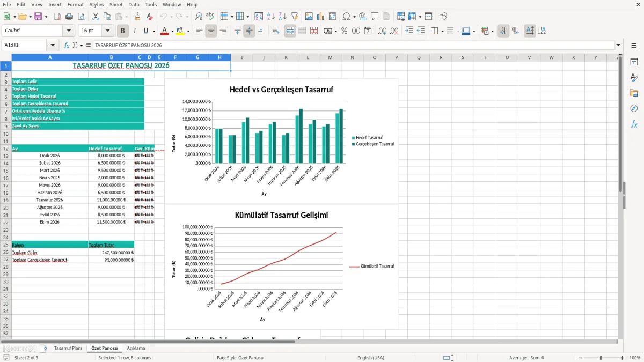Click the Save document icon
644x362 pixels.
click(38, 17)
